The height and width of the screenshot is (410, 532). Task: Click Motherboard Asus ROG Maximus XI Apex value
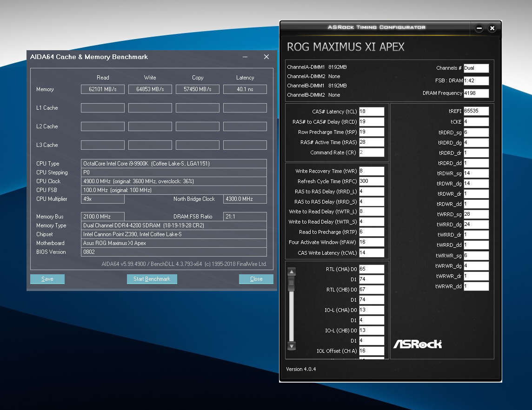[x=174, y=243]
